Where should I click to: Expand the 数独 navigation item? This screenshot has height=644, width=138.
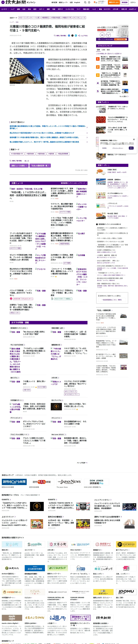[x=100, y=9]
